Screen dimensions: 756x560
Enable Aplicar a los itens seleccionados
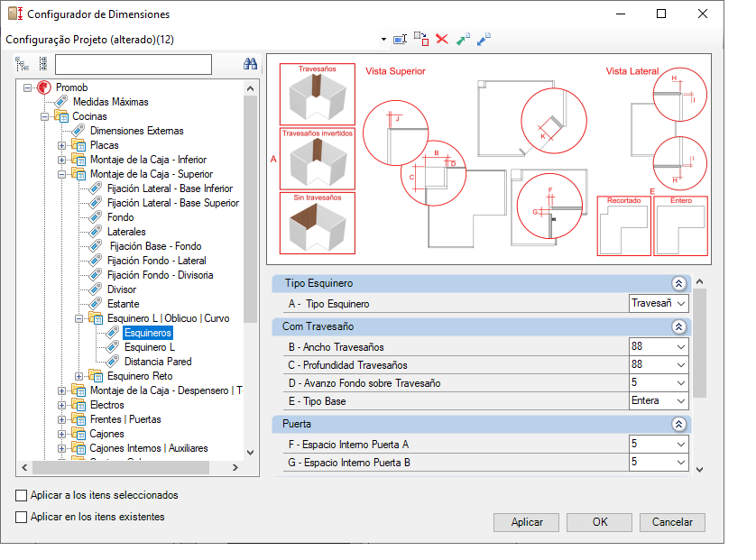22,495
